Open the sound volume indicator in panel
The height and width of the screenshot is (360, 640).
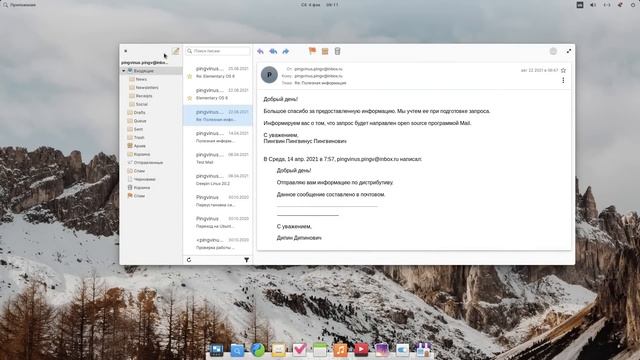click(x=593, y=5)
